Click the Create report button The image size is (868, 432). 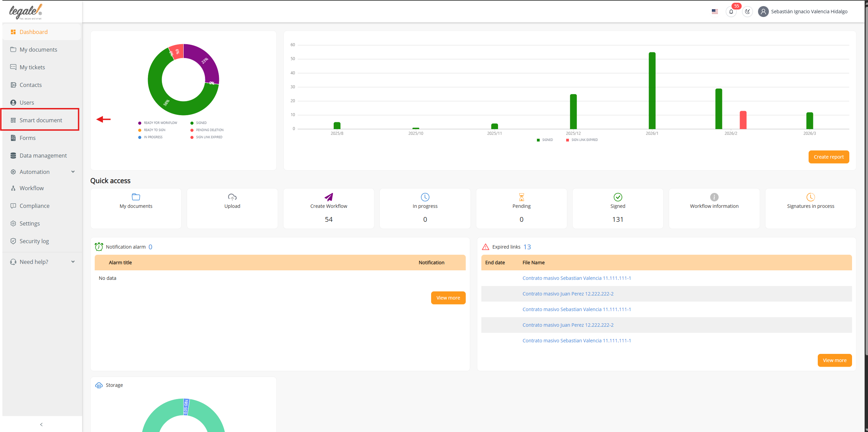(829, 157)
